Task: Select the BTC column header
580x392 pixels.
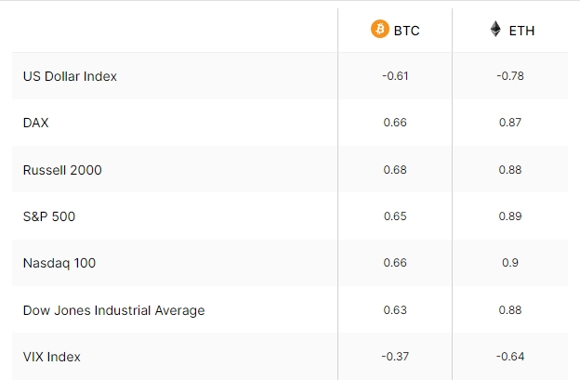Action: [395, 30]
